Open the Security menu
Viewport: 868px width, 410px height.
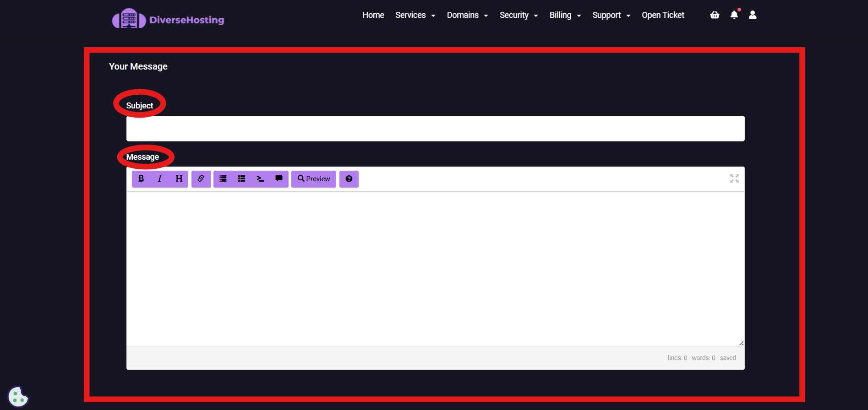pyautogui.click(x=519, y=15)
